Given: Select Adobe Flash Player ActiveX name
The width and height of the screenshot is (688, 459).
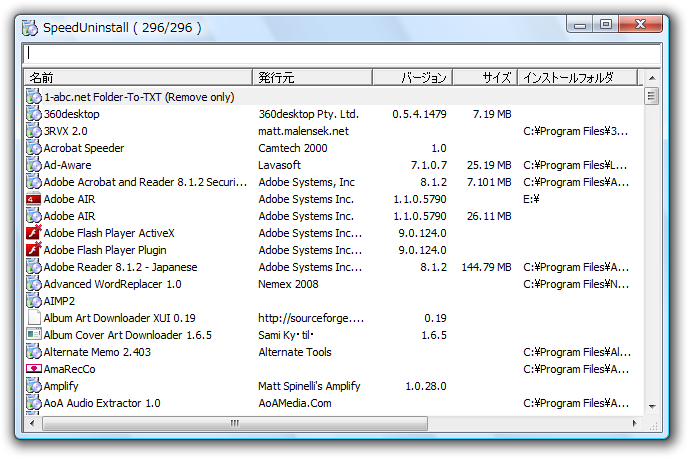Looking at the screenshot, I should pos(109,233).
